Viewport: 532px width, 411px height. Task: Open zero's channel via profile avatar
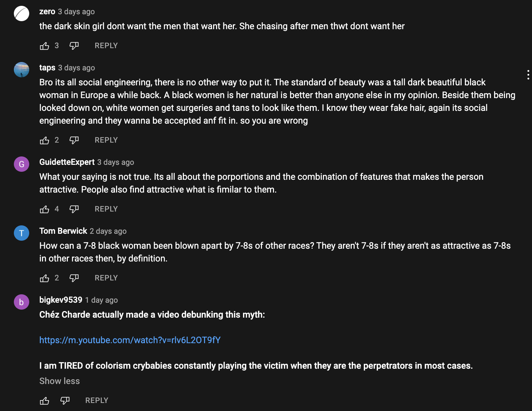click(x=22, y=13)
